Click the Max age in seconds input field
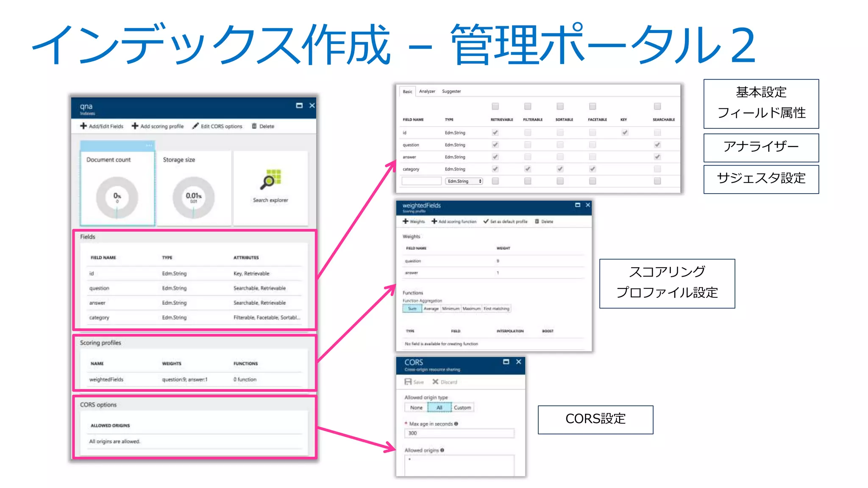868x488 pixels. pos(459,433)
